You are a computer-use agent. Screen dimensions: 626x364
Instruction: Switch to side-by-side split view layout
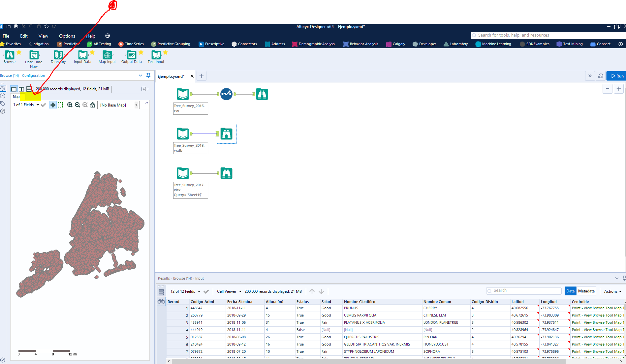pos(21,89)
